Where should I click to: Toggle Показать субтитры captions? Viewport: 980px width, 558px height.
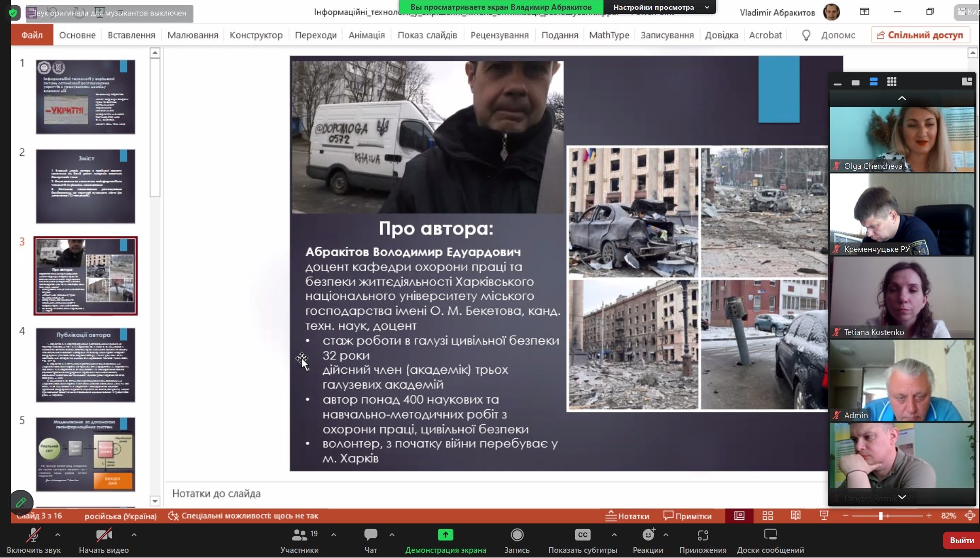coord(583,540)
